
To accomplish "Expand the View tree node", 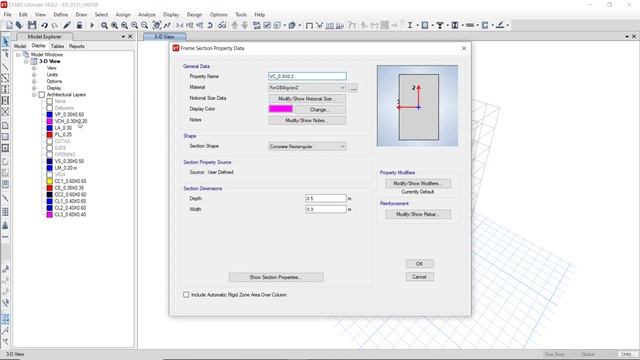I will [x=34, y=68].
